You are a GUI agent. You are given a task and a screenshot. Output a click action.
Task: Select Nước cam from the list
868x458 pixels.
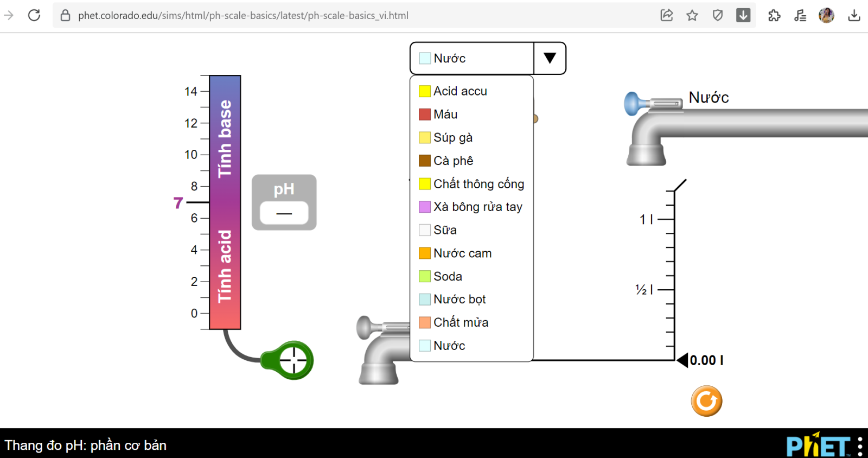462,253
